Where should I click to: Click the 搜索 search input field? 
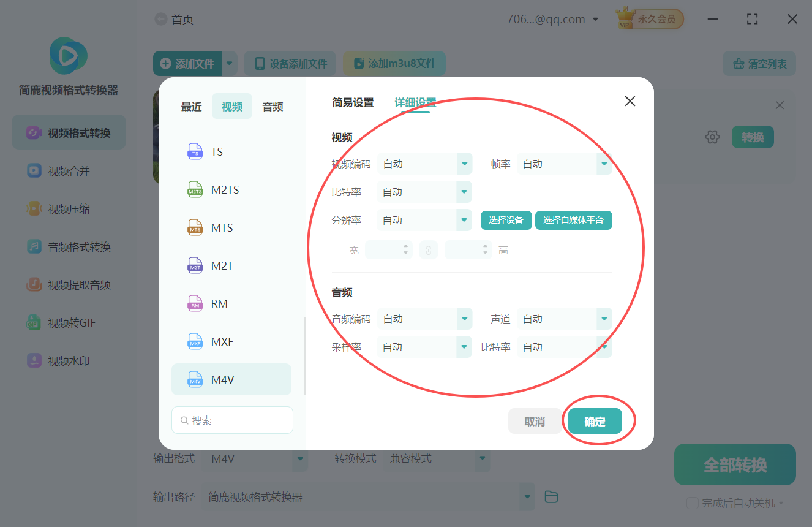[232, 420]
